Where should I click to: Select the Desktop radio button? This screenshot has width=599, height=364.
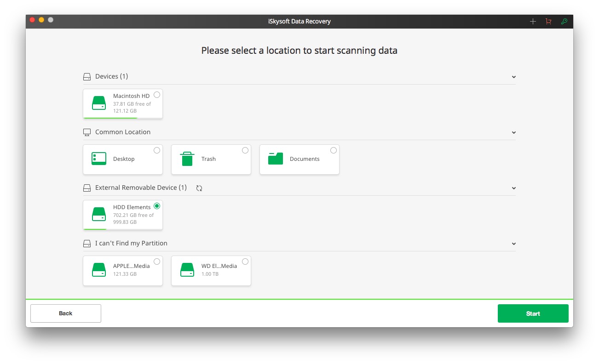[x=157, y=150]
